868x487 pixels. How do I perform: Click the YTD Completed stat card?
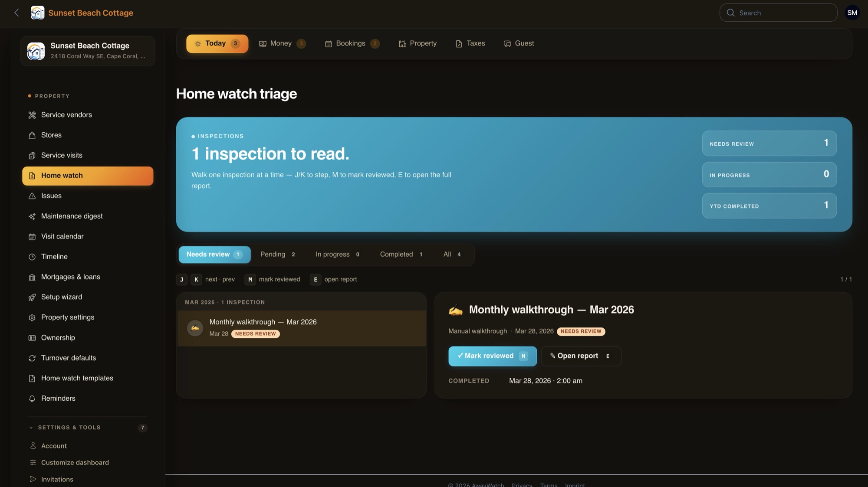(769, 206)
